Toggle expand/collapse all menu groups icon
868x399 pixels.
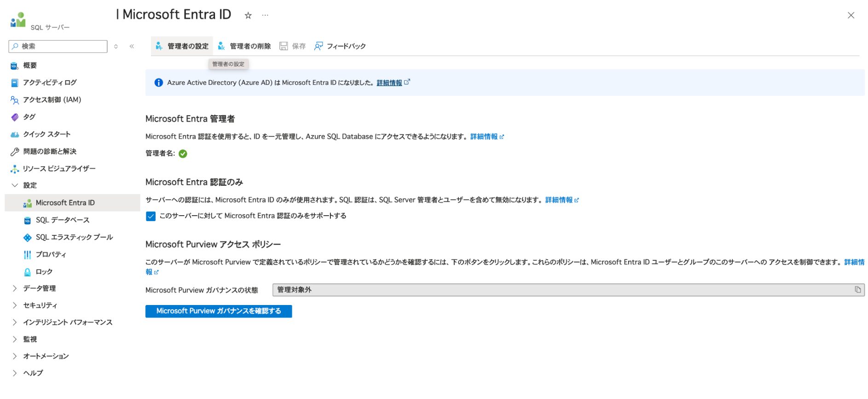[116, 46]
